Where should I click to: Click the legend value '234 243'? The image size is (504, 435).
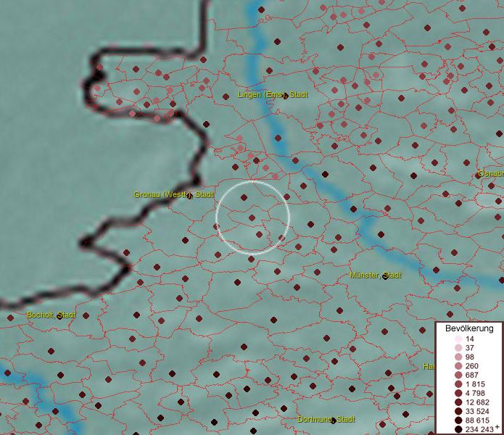(479, 429)
